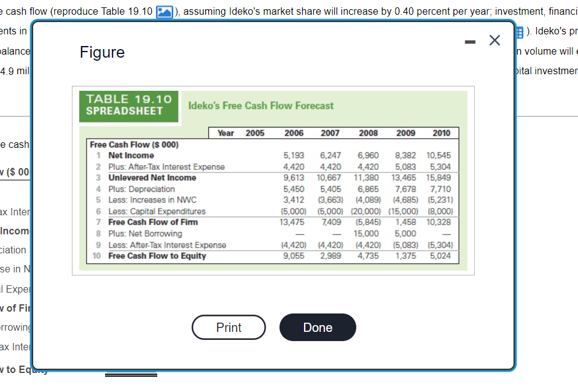
Task: Click the Done button
Action: [318, 327]
